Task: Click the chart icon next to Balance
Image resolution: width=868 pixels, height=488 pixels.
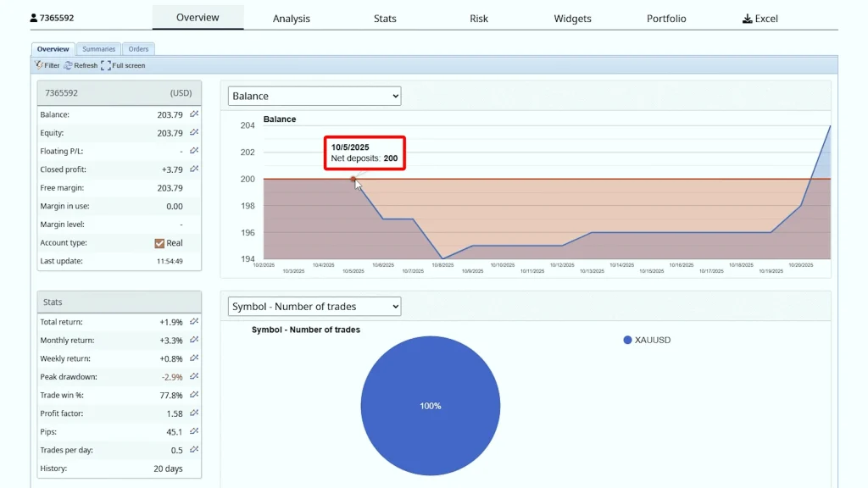Action: point(194,114)
